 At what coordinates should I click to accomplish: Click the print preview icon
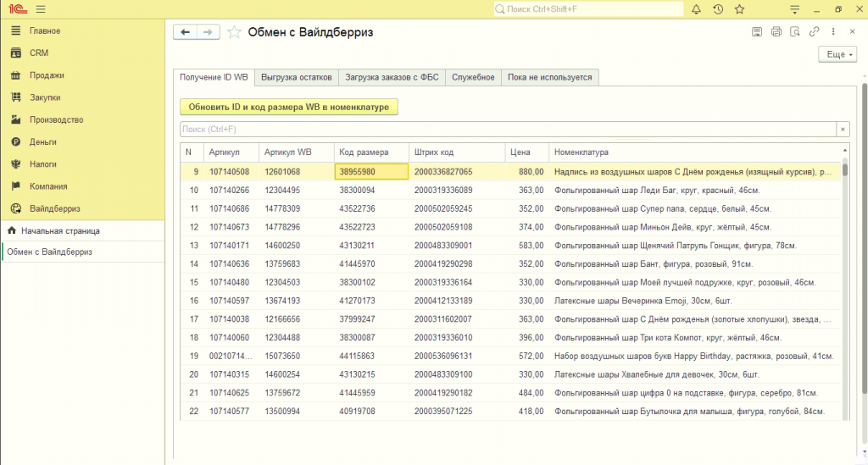(x=795, y=32)
